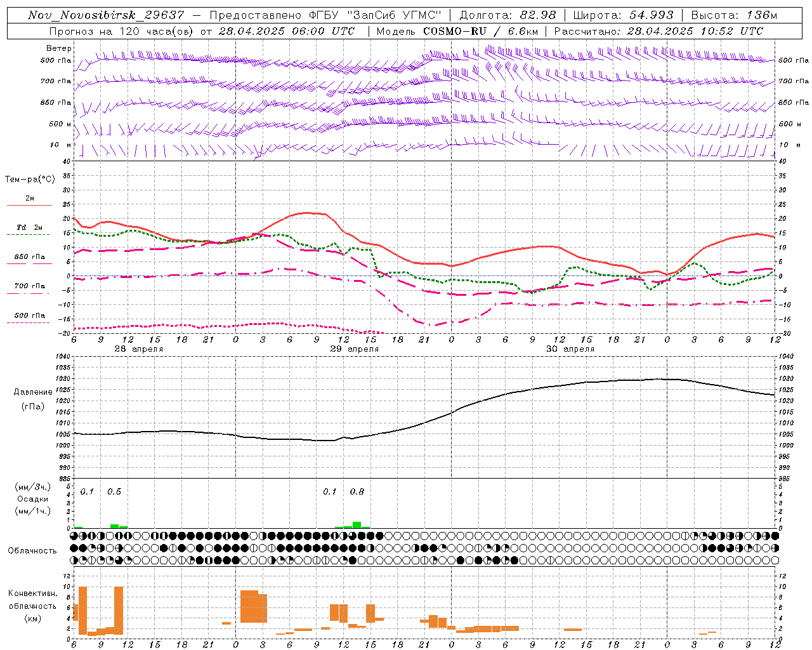Click the 0.8 precipitation amount

click(x=357, y=492)
